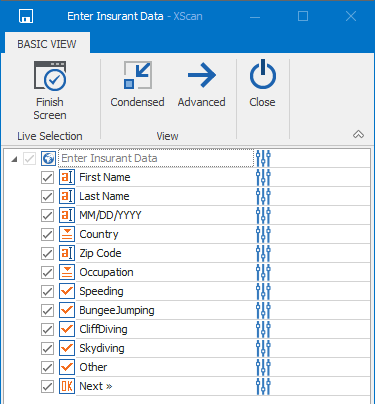Open settings sliders for Next »
This screenshot has height=404, width=375.
coord(263,386)
